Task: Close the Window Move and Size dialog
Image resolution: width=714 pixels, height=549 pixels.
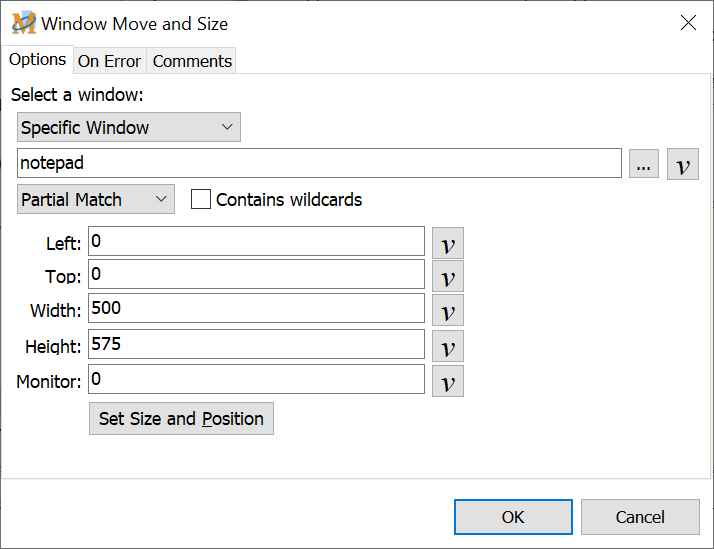Action: tap(688, 23)
